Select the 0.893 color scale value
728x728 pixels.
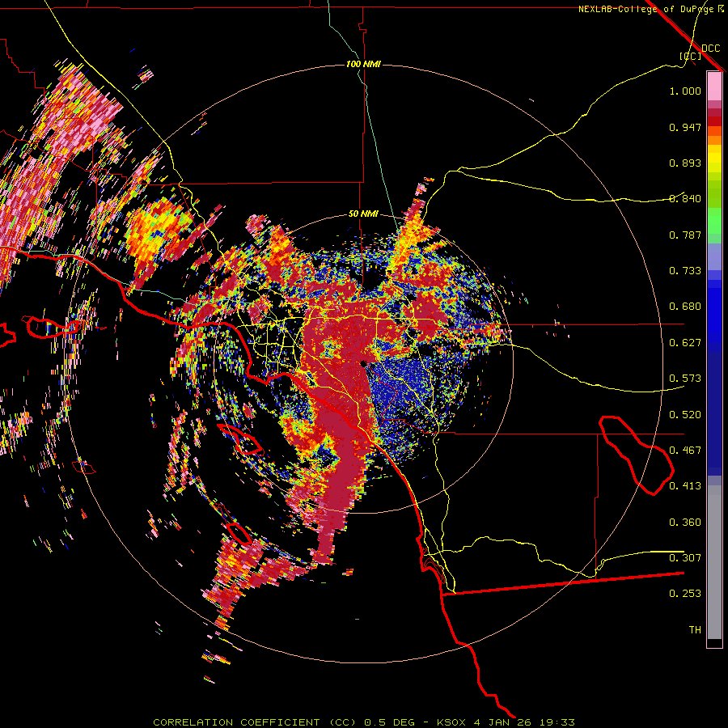pyautogui.click(x=685, y=163)
